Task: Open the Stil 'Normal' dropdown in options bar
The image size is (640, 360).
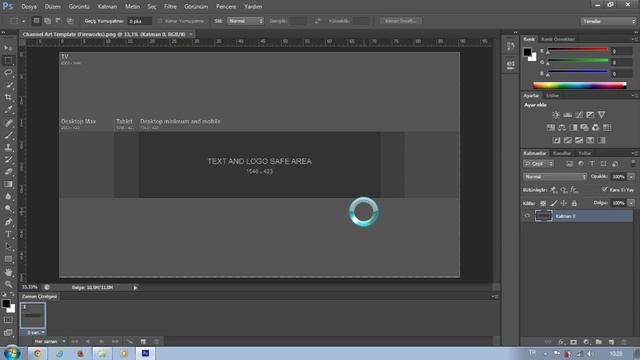Action: [x=245, y=21]
